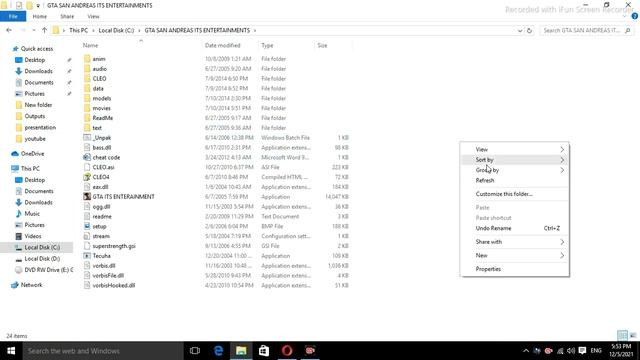Open address bar history dropdown
The height and width of the screenshot is (360, 640).
(x=520, y=30)
